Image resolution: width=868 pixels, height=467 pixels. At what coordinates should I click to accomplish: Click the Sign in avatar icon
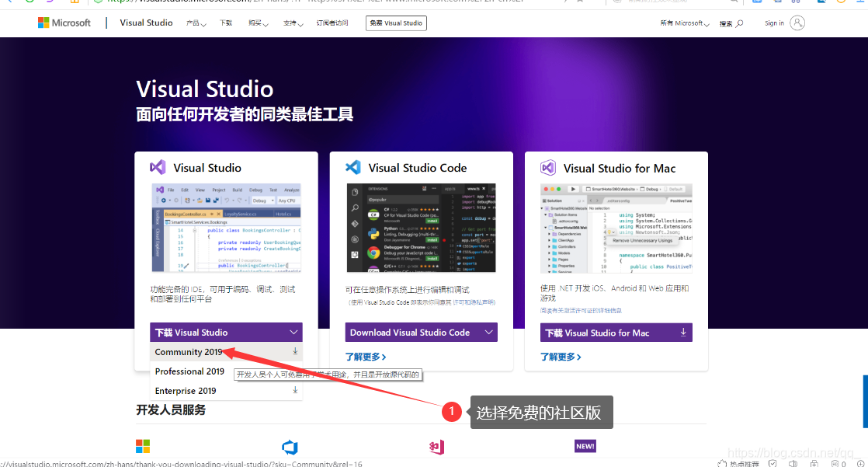[797, 23]
